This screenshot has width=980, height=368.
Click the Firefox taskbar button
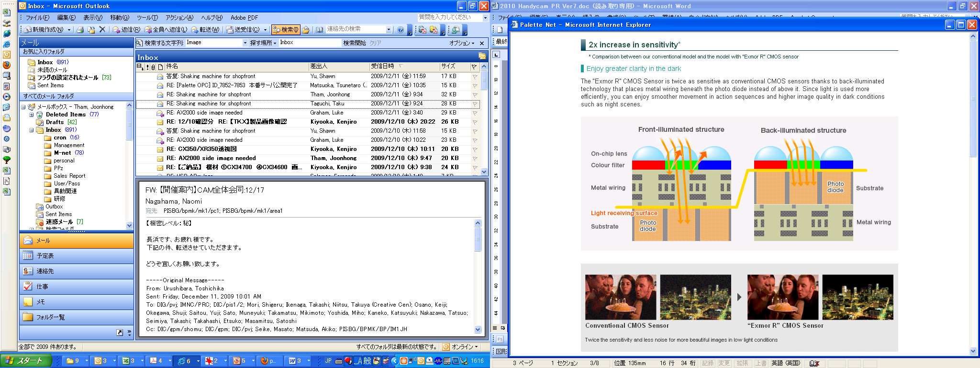pyautogui.click(x=269, y=361)
